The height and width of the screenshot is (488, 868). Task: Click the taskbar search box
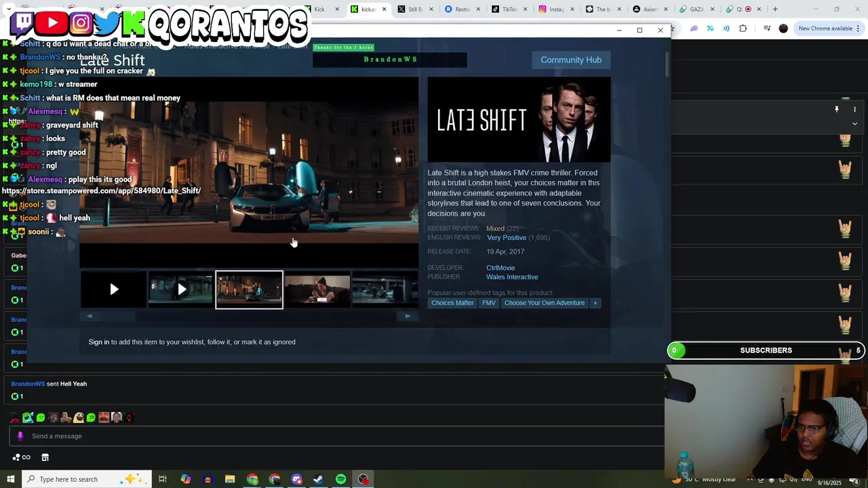coord(85,479)
